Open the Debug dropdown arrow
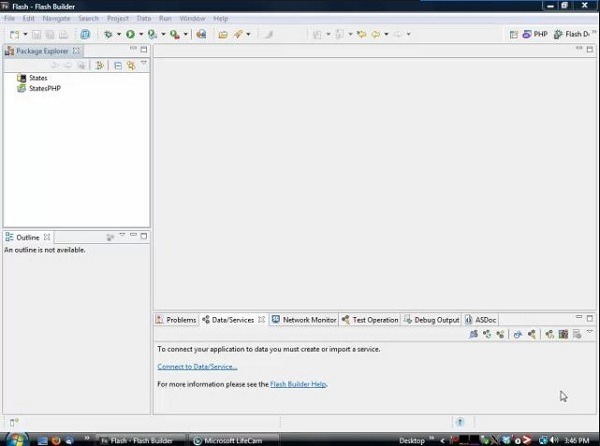The width and height of the screenshot is (600, 446). tap(119, 34)
